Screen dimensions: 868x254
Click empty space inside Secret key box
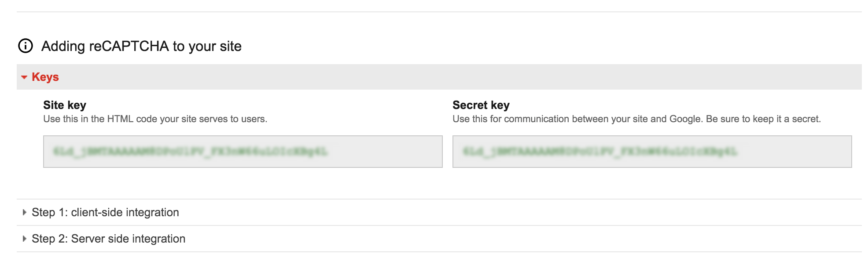(x=794, y=152)
